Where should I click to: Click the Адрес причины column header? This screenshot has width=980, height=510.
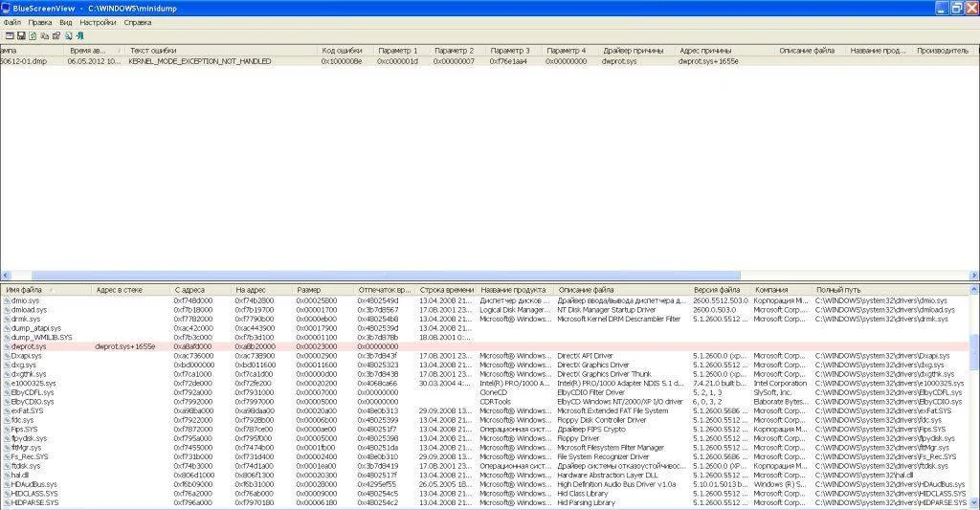[724, 50]
